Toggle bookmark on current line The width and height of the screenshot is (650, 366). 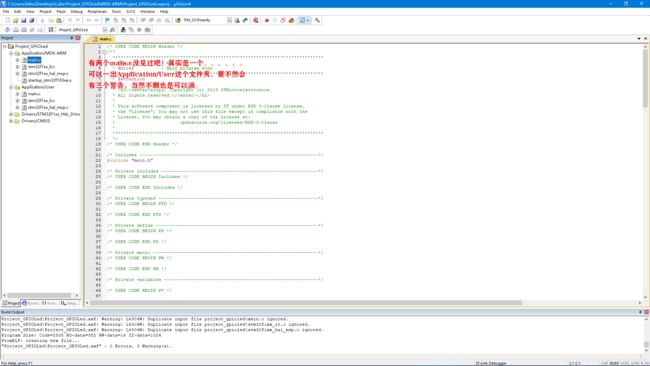tap(107, 20)
